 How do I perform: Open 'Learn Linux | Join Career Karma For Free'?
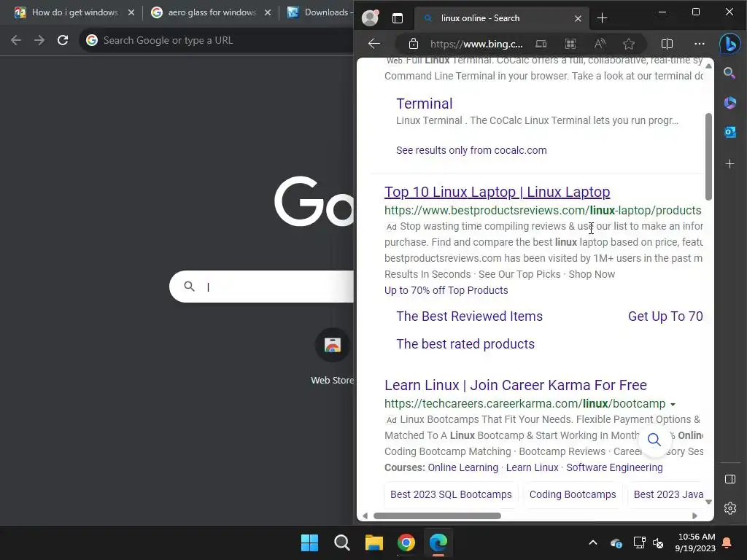pyautogui.click(x=516, y=385)
